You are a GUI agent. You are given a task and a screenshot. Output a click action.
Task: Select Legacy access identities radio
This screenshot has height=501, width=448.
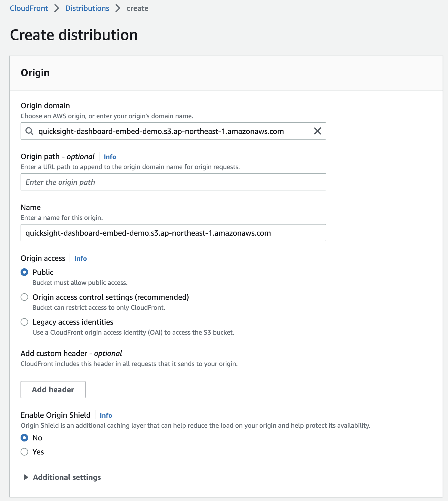pos(24,322)
